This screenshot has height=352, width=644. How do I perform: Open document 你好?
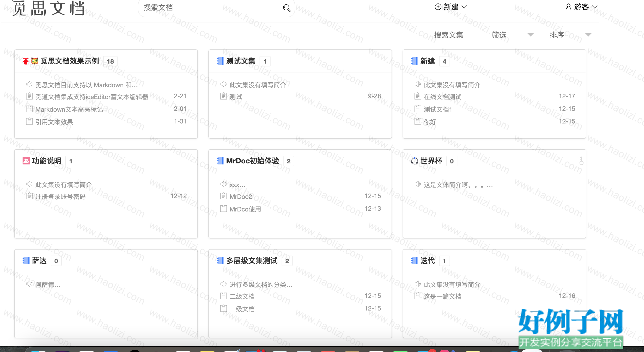click(430, 122)
